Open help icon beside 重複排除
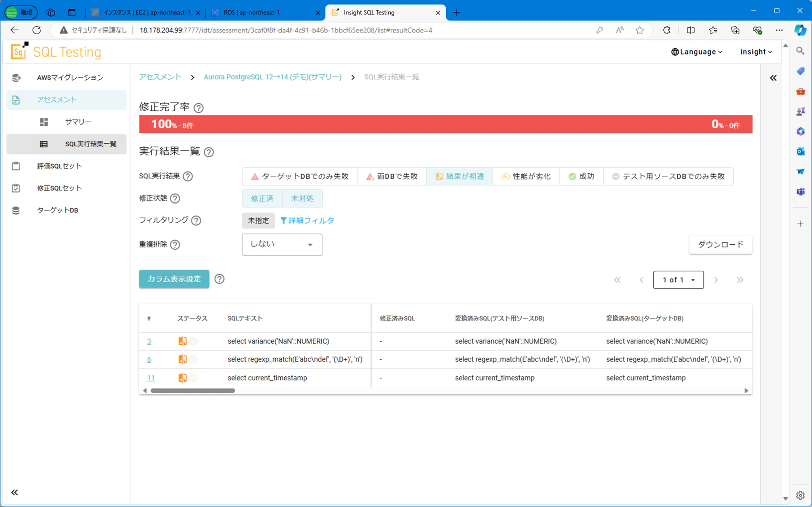The width and height of the screenshot is (812, 507). click(x=175, y=244)
